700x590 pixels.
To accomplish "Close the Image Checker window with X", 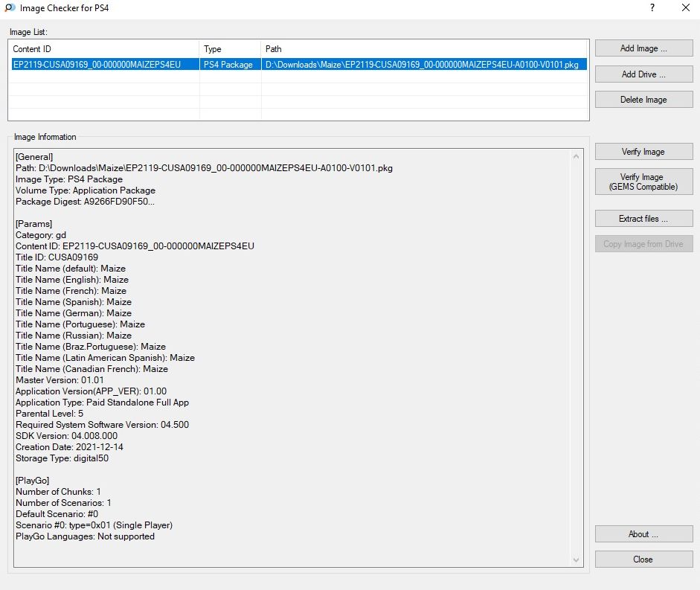I will pyautogui.click(x=686, y=7).
